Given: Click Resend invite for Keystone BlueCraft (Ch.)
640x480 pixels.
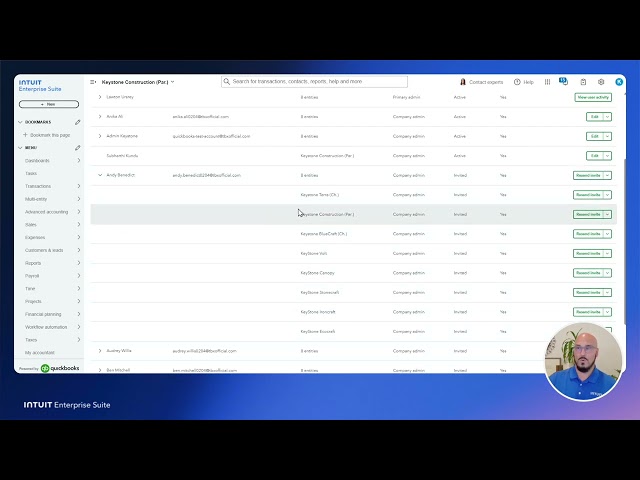Looking at the screenshot, I should click(x=588, y=234).
